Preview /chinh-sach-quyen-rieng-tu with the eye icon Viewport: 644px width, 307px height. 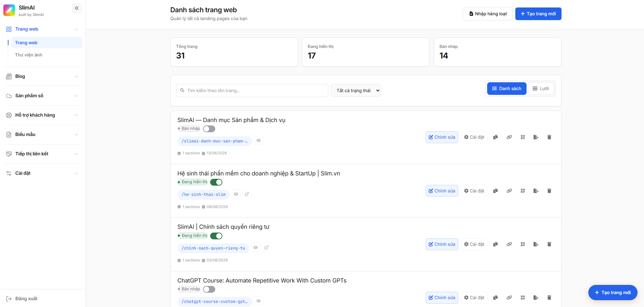coord(256,248)
